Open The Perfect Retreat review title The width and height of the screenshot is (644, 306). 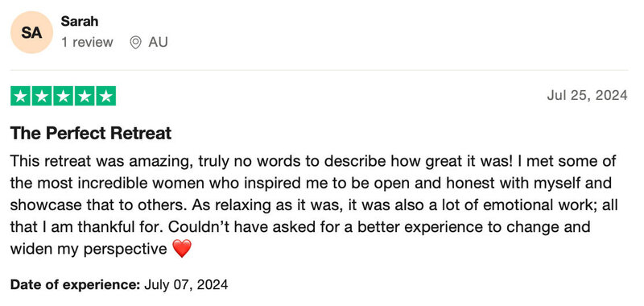pos(91,133)
